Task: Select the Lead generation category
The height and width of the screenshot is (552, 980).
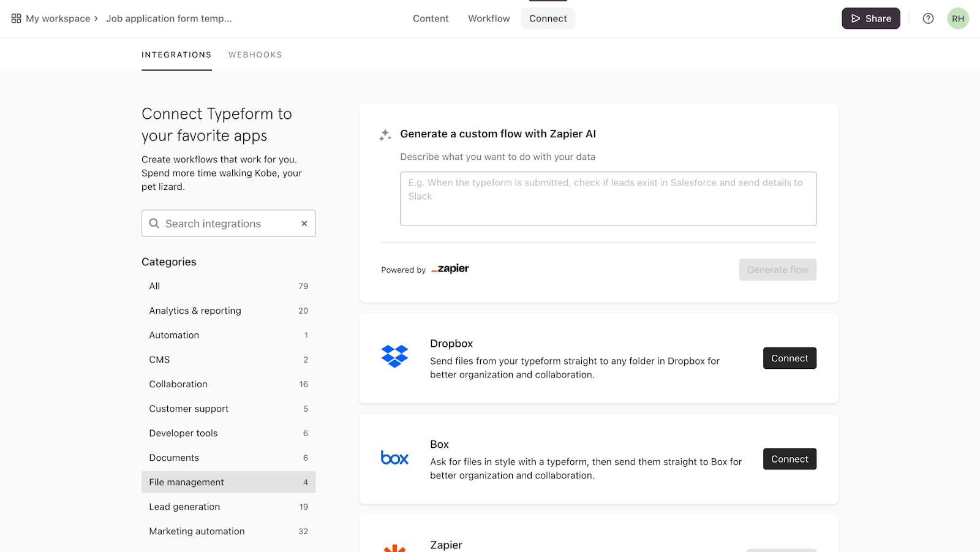Action: (228, 507)
